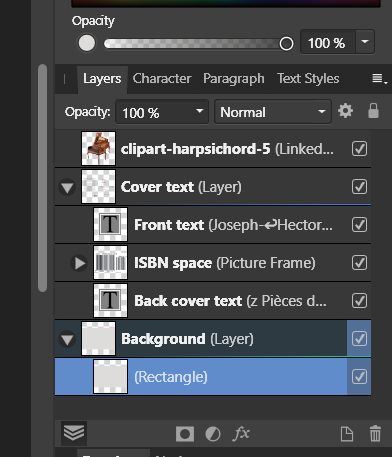Toggle Rectangle layer visibility checkbox

click(359, 377)
